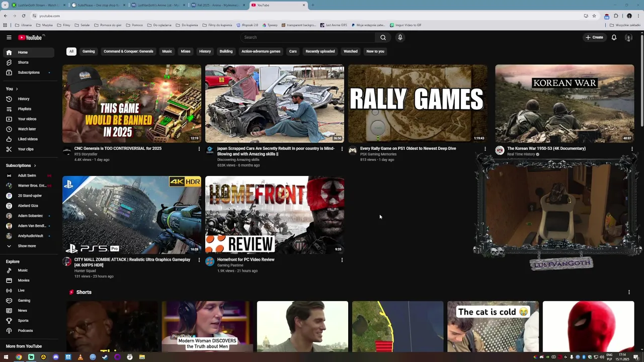The image size is (644, 362).
Task: Open more options for Shorts shelf
Action: [x=629, y=292]
